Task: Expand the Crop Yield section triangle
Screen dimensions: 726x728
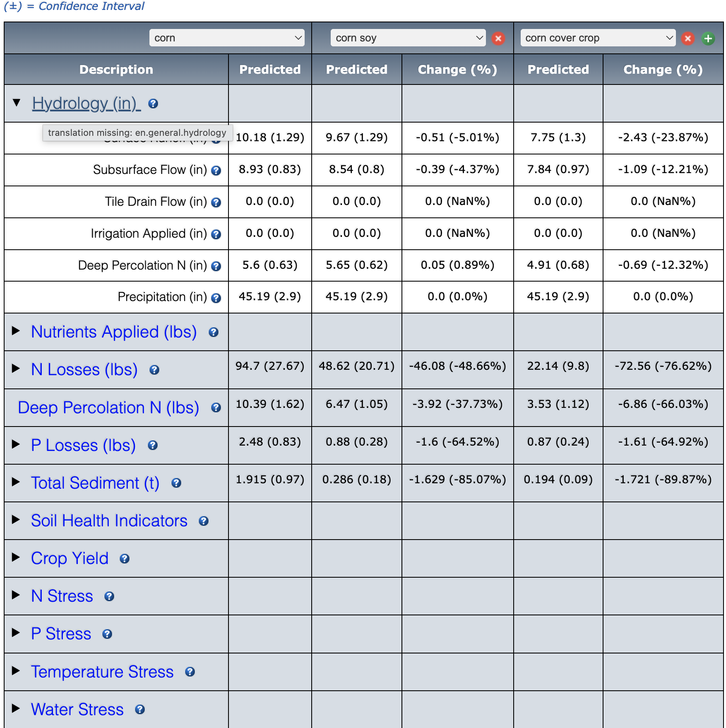Action: [16, 557]
